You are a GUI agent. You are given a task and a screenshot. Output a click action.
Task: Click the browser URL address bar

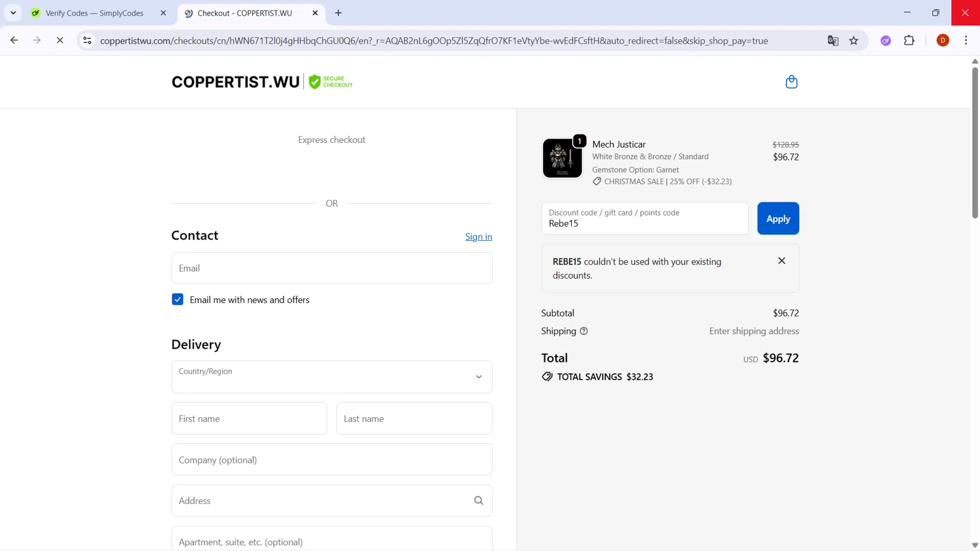[434, 40]
